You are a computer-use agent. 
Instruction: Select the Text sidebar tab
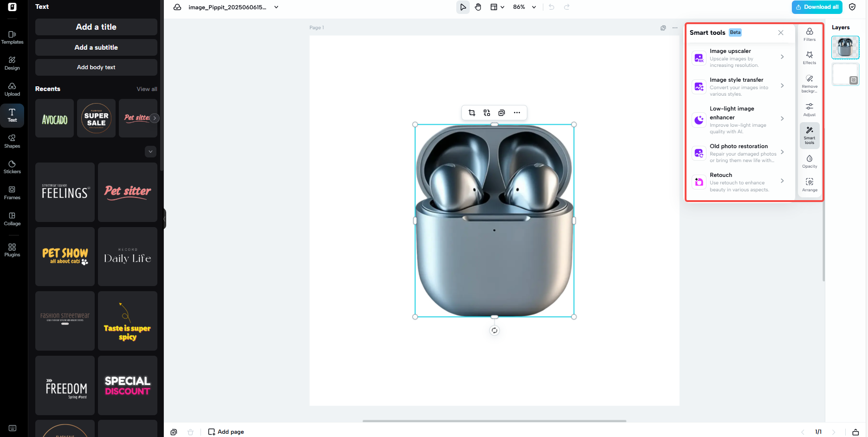[x=12, y=116]
